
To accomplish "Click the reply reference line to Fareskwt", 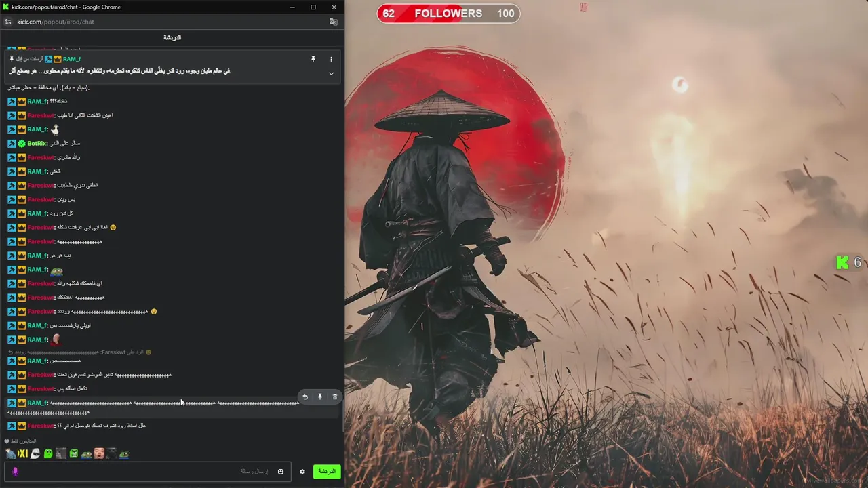I will [x=79, y=352].
